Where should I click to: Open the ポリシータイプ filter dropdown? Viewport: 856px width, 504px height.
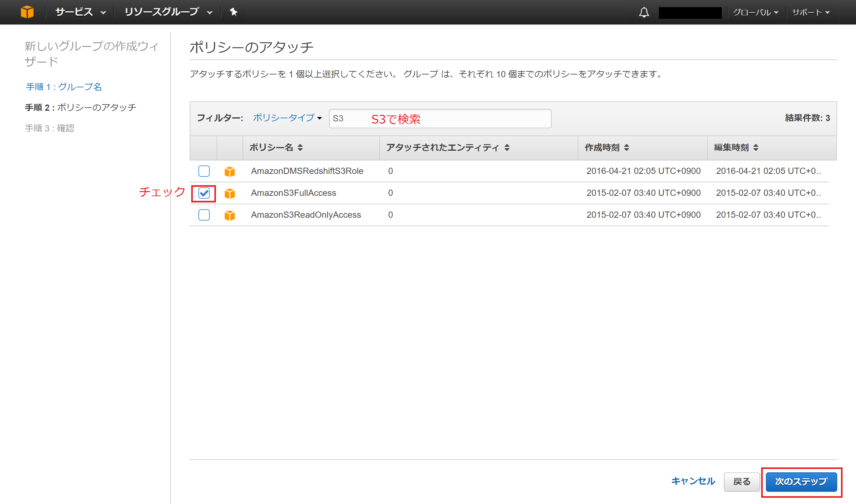(x=287, y=118)
